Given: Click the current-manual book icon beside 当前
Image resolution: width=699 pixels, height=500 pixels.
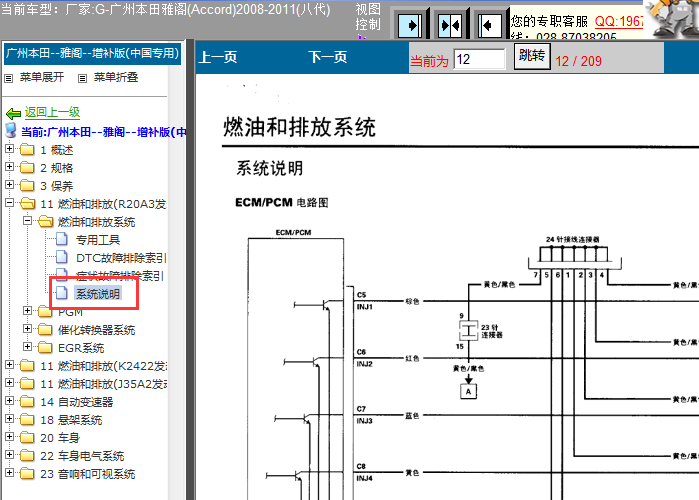Looking at the screenshot, I should click(x=11, y=131).
